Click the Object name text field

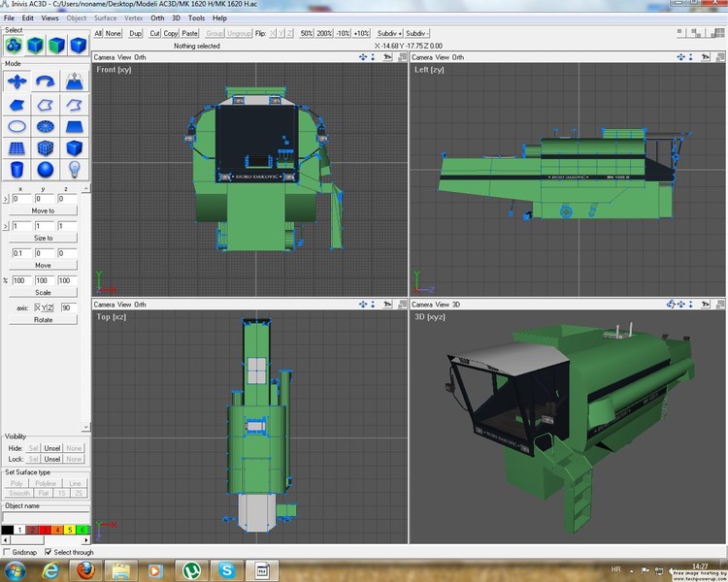[46, 517]
